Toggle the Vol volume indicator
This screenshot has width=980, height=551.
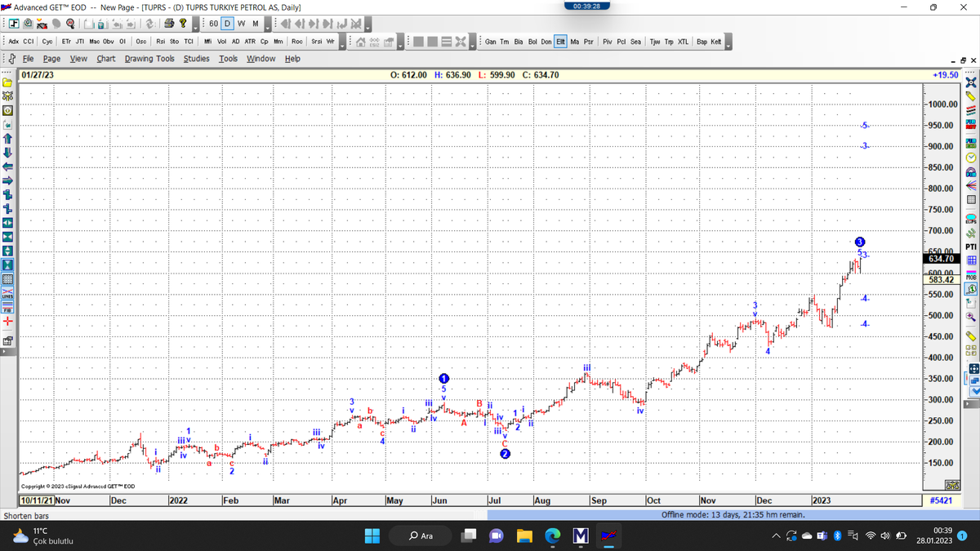[222, 42]
